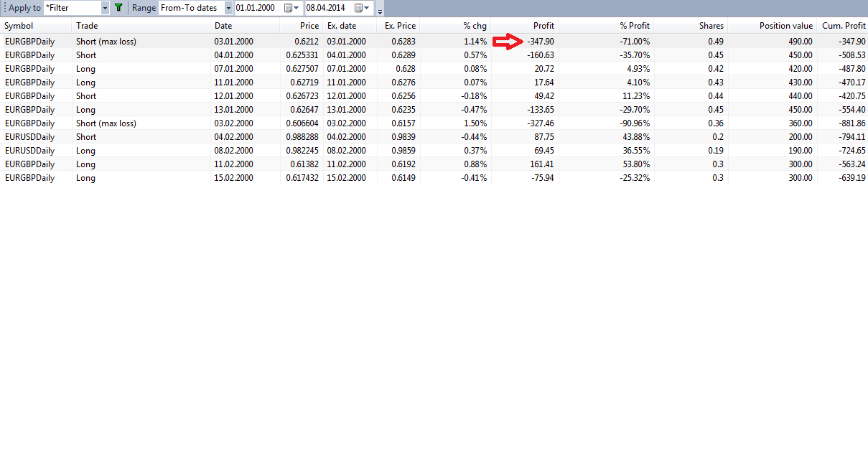Click the cumulative profit value -420.75
The image size is (868, 465).
(851, 96)
